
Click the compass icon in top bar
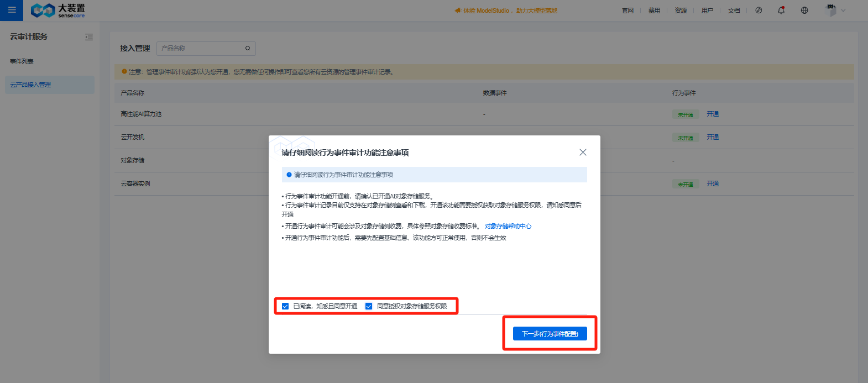point(759,10)
